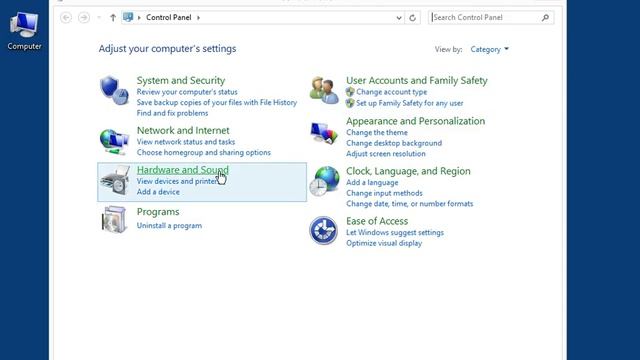Screen dimensions: 640x360
Task: Open Let Windows suggest settings
Action: tap(395, 233)
